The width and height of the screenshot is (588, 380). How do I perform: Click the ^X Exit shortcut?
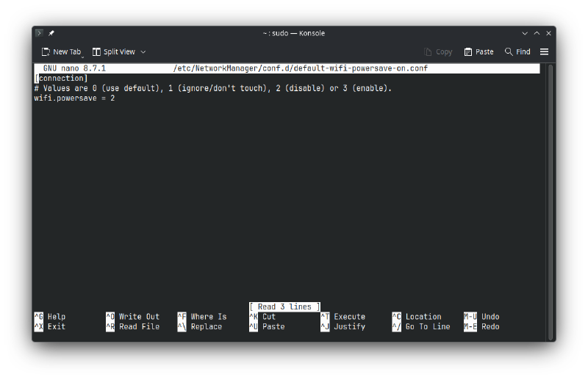click(x=50, y=327)
